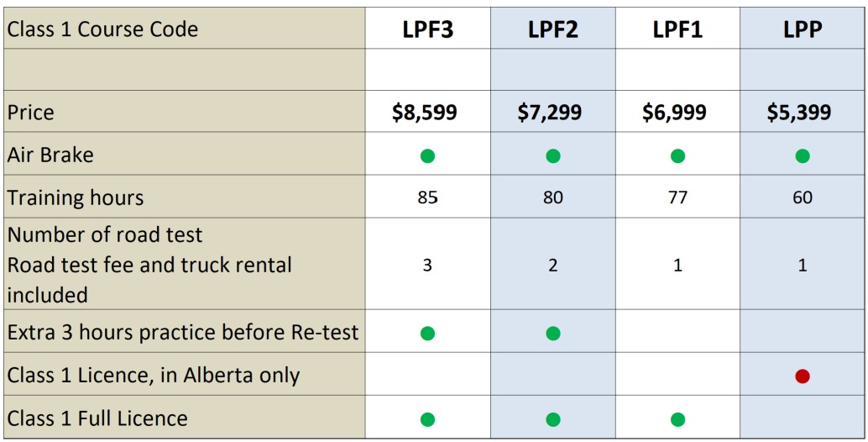Click the LPF2 Class 1 Full Licence dot
Image resolution: width=868 pixels, height=442 pixels.
[552, 420]
